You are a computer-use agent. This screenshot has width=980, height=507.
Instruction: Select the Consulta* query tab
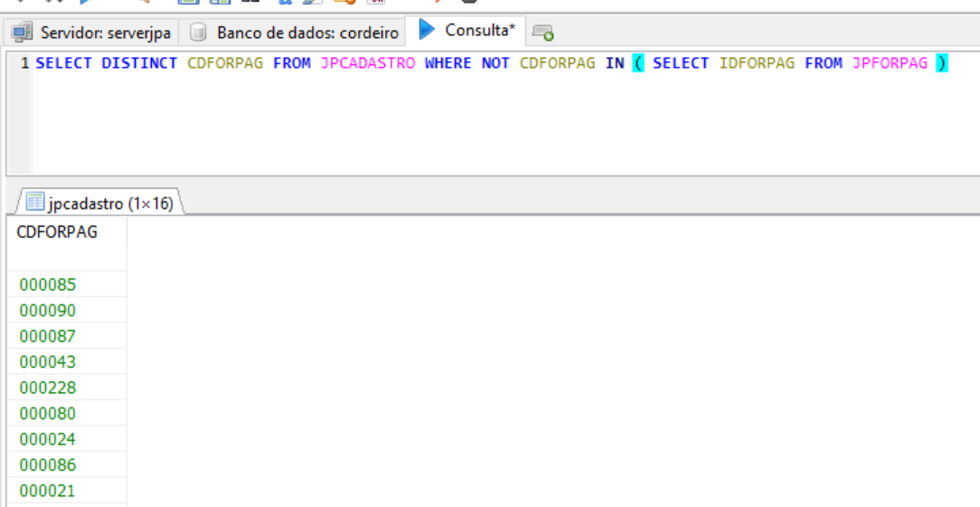coord(466,30)
